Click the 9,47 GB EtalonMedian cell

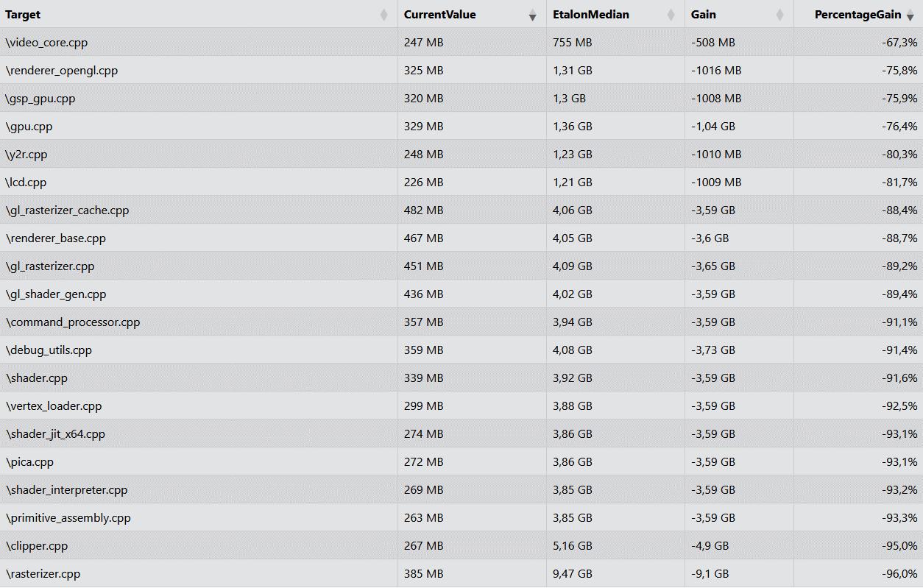(x=572, y=574)
